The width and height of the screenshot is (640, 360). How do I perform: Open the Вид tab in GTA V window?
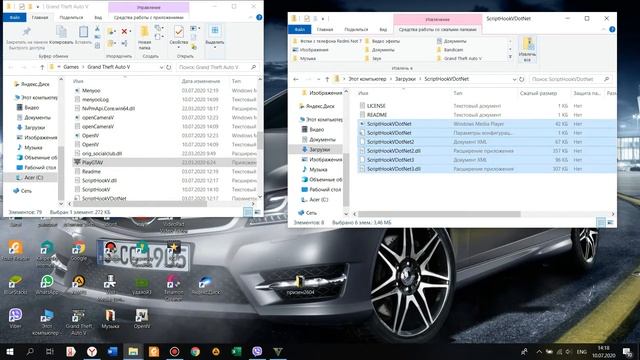98,18
